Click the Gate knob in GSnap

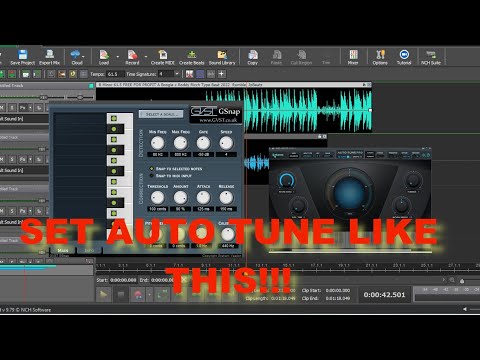pyautogui.click(x=203, y=143)
